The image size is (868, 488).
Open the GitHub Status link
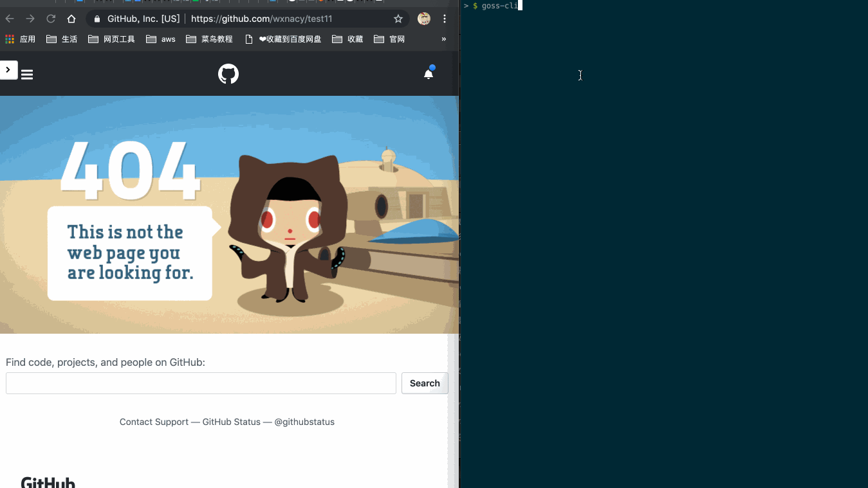[232, 422]
